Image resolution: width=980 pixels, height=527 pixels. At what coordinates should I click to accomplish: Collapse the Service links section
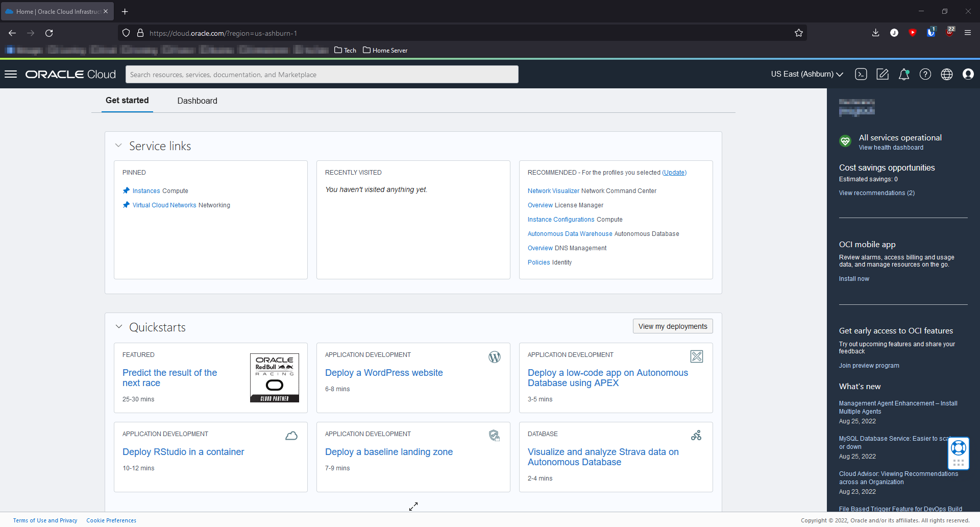(118, 145)
